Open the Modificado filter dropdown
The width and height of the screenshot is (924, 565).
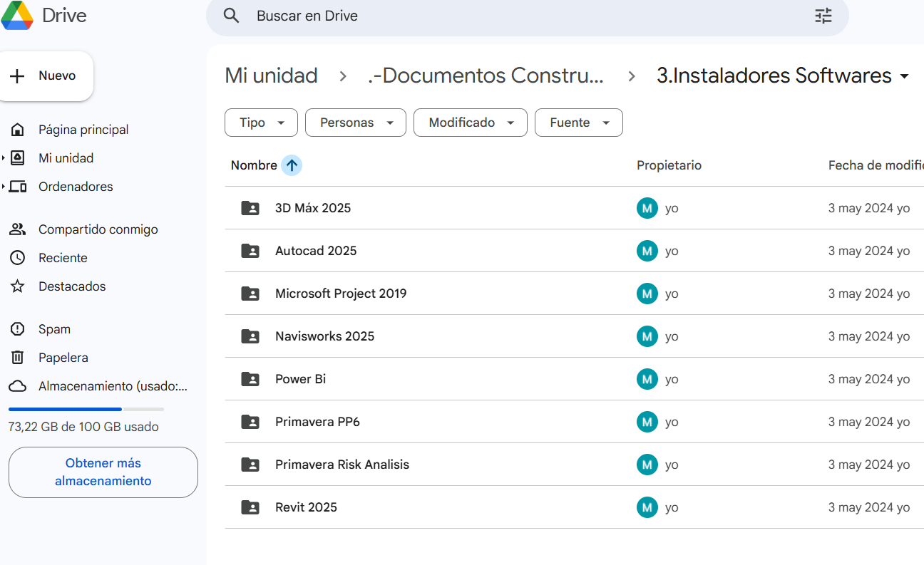(x=470, y=123)
